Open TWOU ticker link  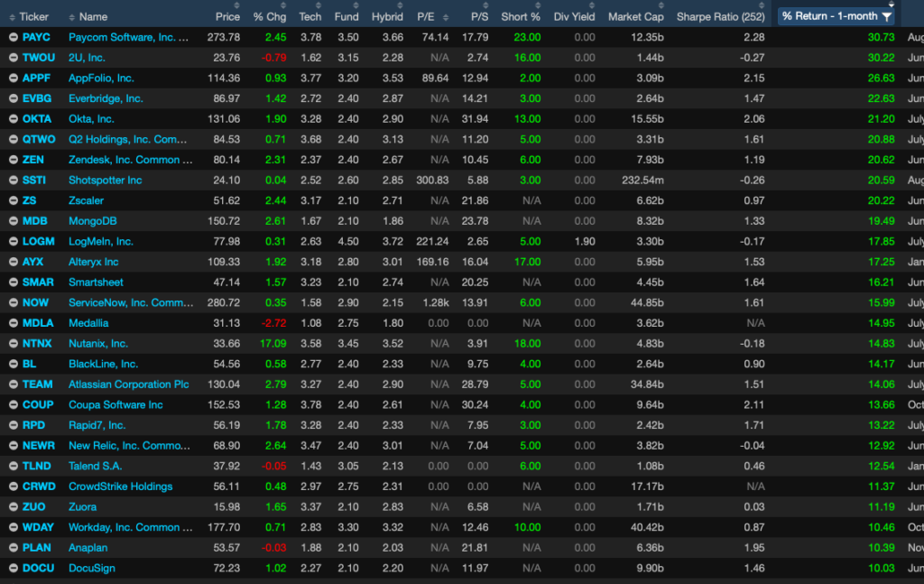click(38, 58)
